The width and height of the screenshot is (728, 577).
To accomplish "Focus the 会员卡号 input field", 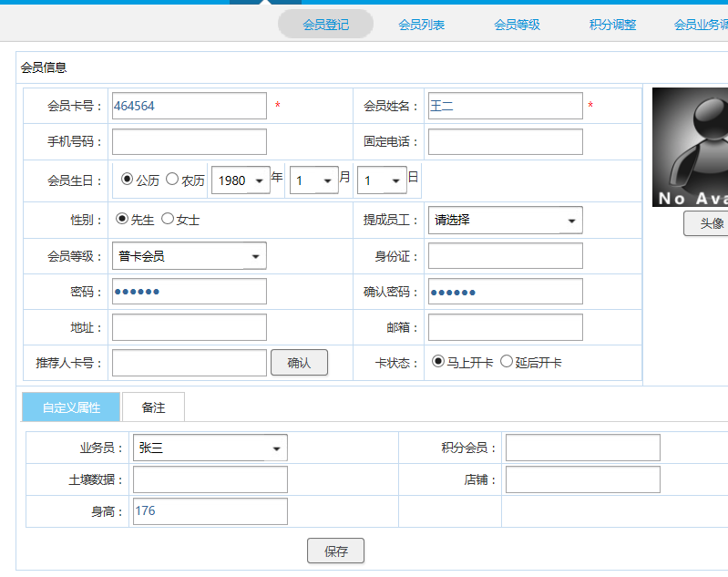I will (x=190, y=106).
